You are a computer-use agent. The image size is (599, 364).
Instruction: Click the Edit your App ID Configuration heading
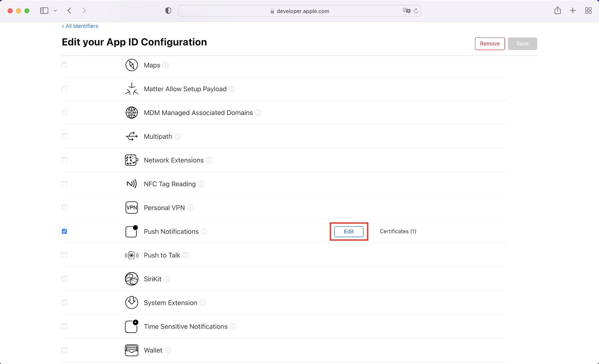pos(134,42)
